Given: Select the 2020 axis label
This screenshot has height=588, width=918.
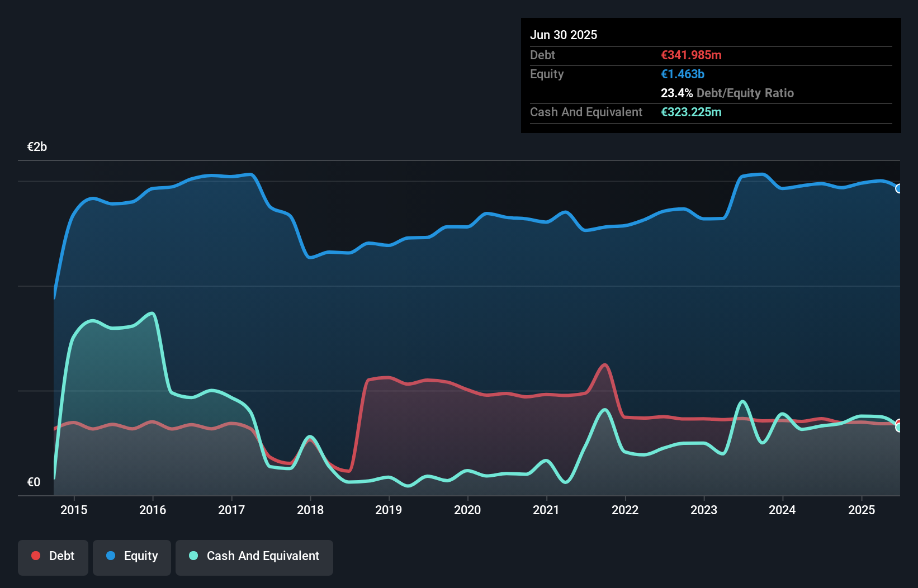Looking at the screenshot, I should pyautogui.click(x=467, y=510).
